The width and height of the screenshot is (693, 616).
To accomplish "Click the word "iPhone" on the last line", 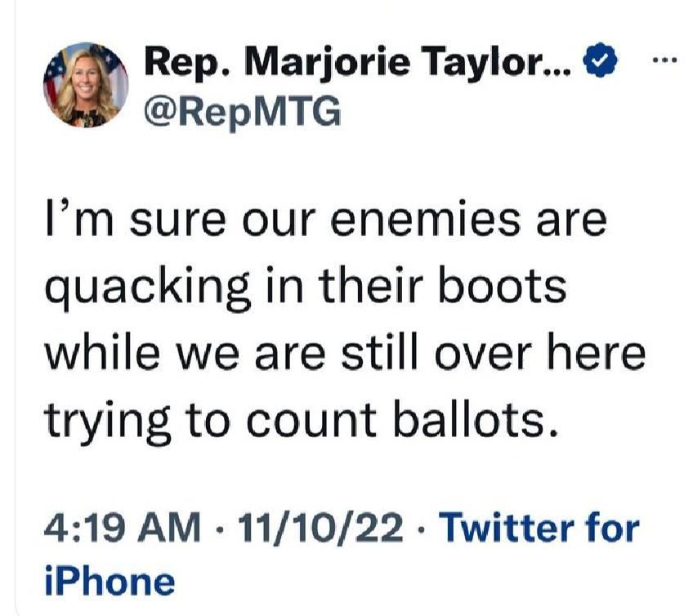I will (x=109, y=582).
